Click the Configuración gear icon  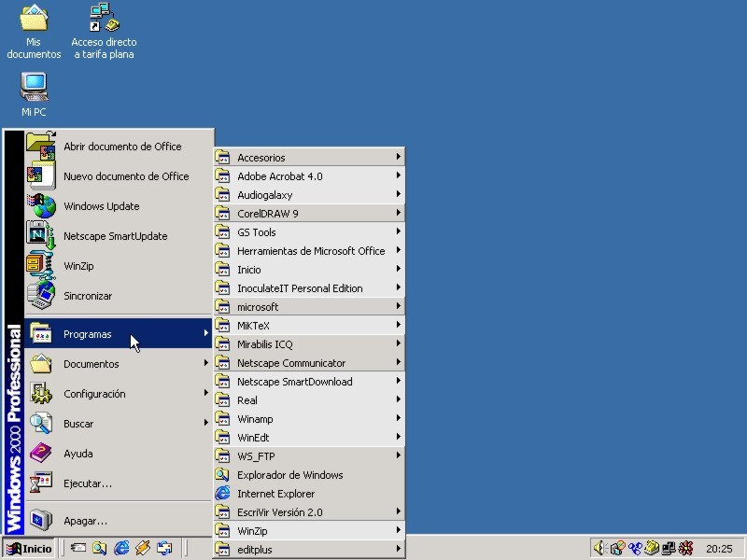click(41, 394)
